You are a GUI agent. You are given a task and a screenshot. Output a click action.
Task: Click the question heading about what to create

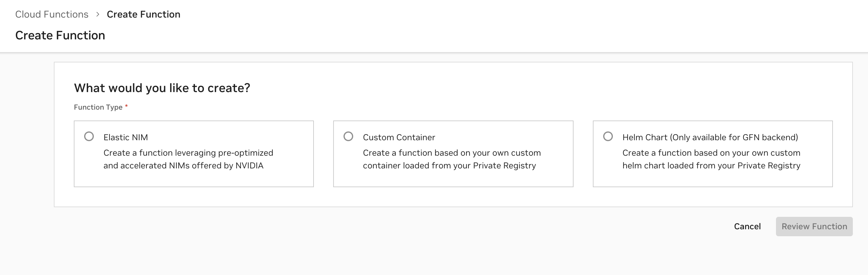pos(162,88)
